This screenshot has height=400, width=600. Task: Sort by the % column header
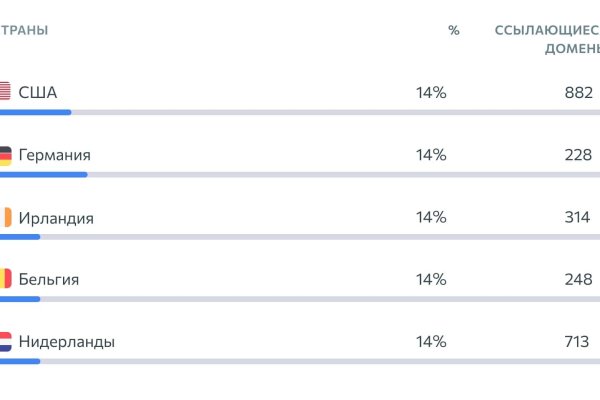(454, 30)
